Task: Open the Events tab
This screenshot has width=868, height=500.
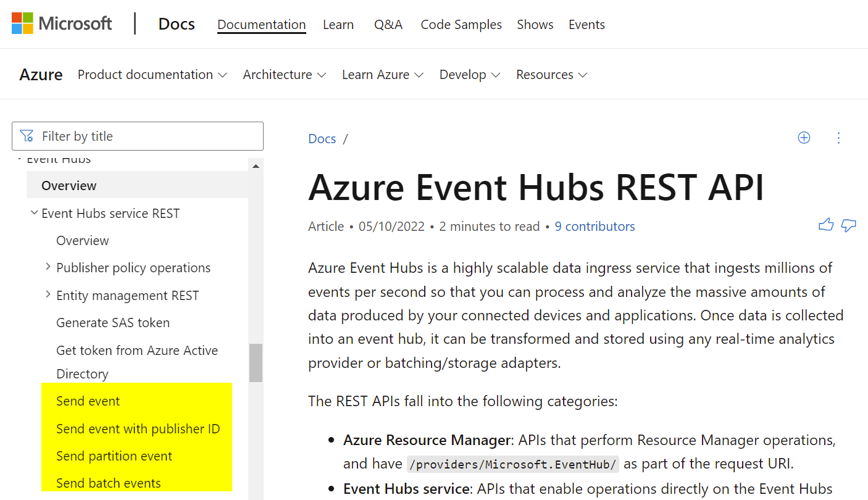Action: (586, 25)
